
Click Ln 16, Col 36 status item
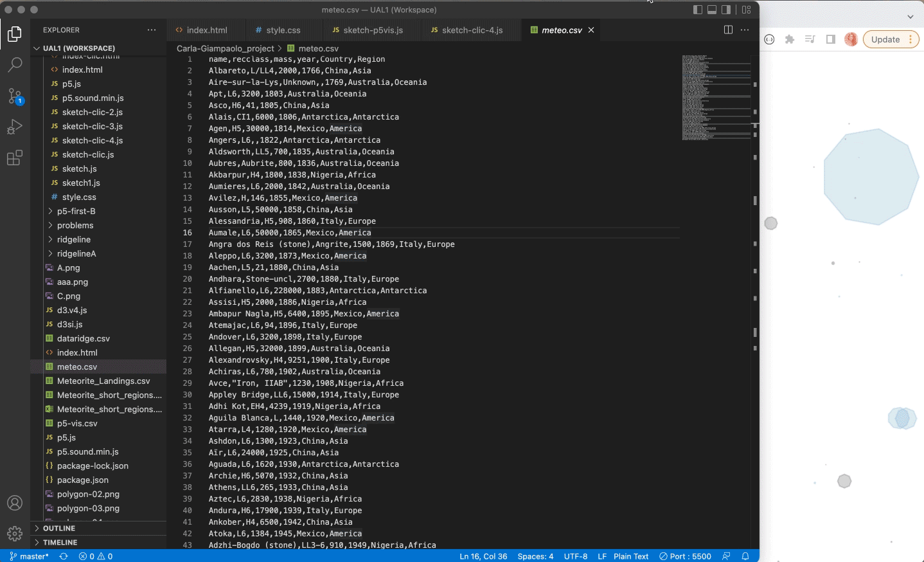coord(483,556)
